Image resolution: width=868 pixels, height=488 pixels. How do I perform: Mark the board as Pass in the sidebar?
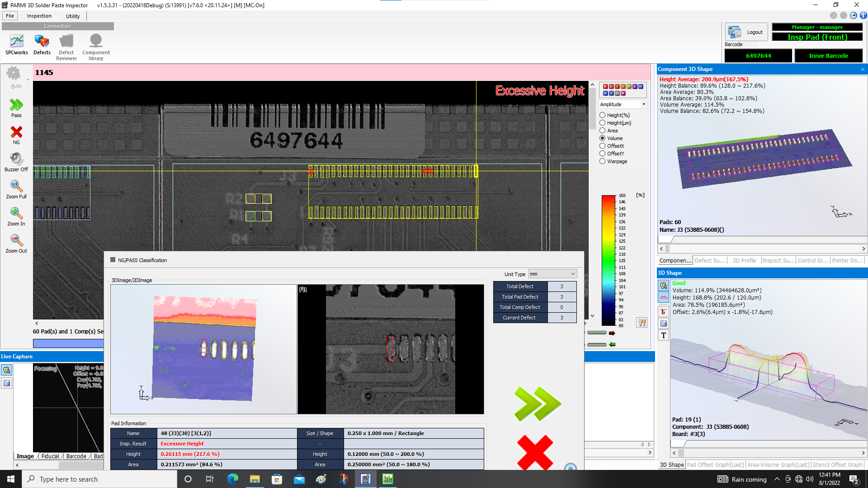click(16, 108)
